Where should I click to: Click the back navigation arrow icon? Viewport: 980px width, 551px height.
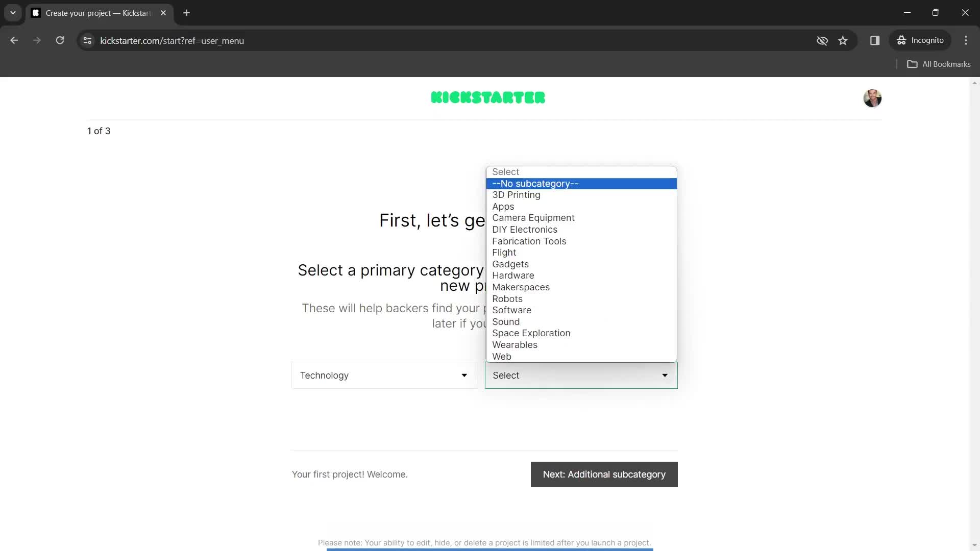coord(14,40)
